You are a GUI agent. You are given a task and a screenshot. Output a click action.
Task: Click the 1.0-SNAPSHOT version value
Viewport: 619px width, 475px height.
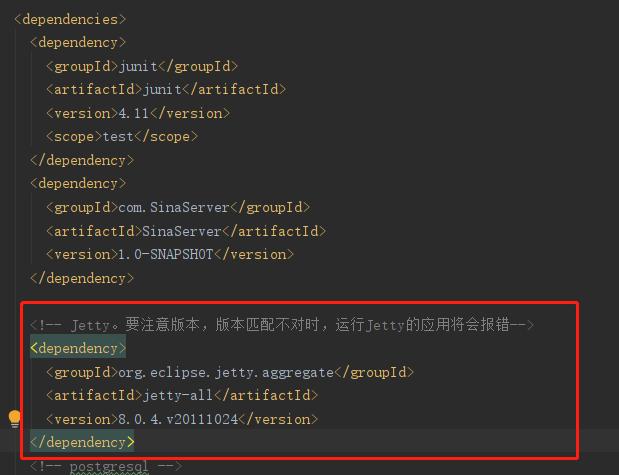(166, 254)
